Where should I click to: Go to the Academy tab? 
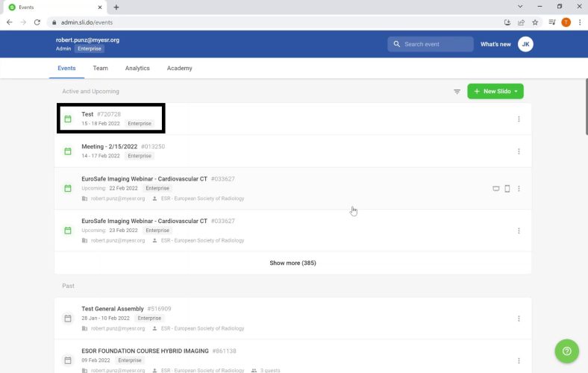[179, 68]
